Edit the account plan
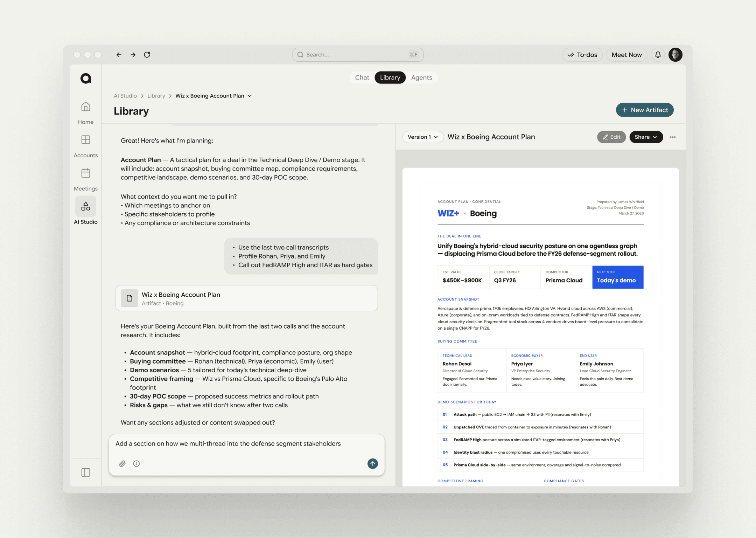 coord(611,137)
